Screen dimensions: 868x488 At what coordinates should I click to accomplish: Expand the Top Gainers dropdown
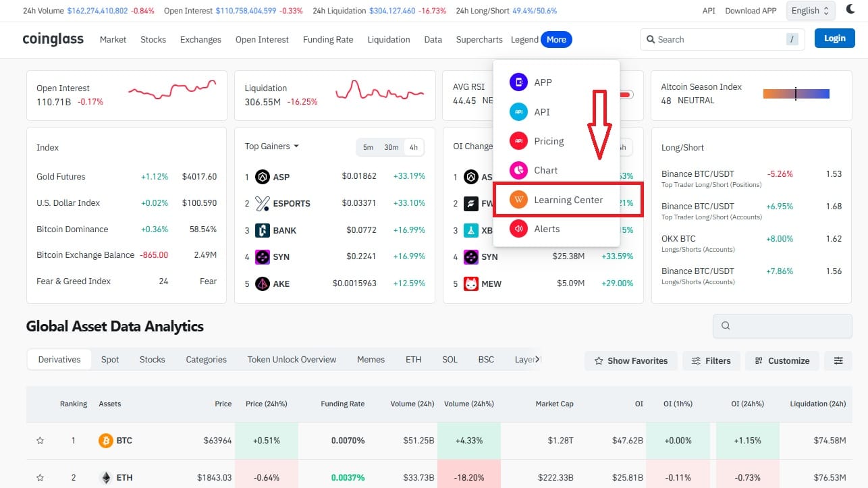tap(272, 146)
